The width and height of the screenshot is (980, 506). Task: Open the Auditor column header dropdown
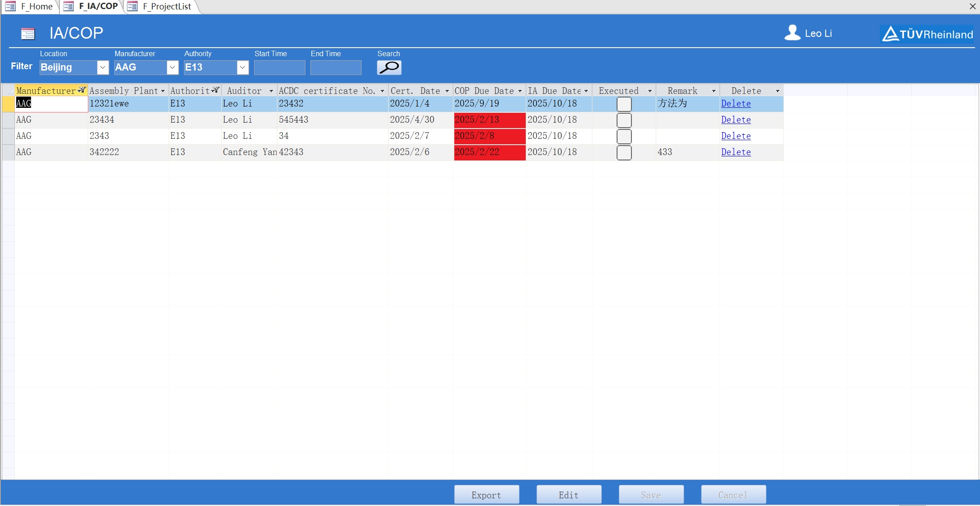coord(271,91)
